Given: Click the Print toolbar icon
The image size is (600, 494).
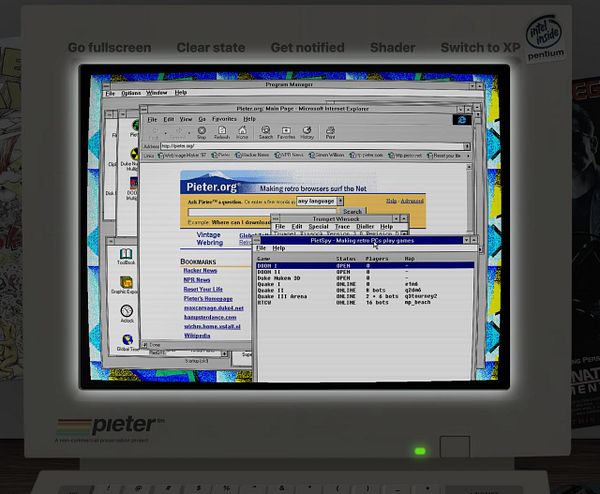Looking at the screenshot, I should 330,132.
